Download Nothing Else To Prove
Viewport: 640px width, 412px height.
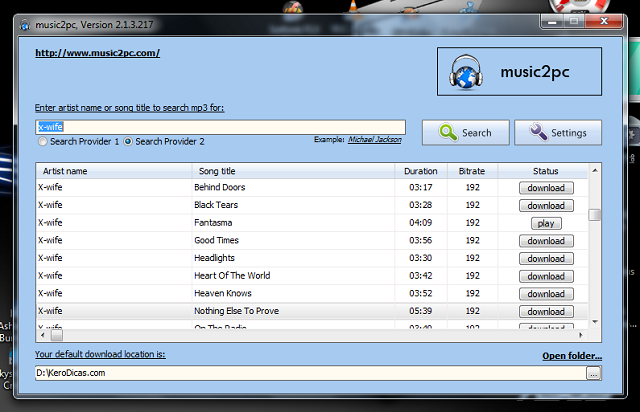click(546, 312)
